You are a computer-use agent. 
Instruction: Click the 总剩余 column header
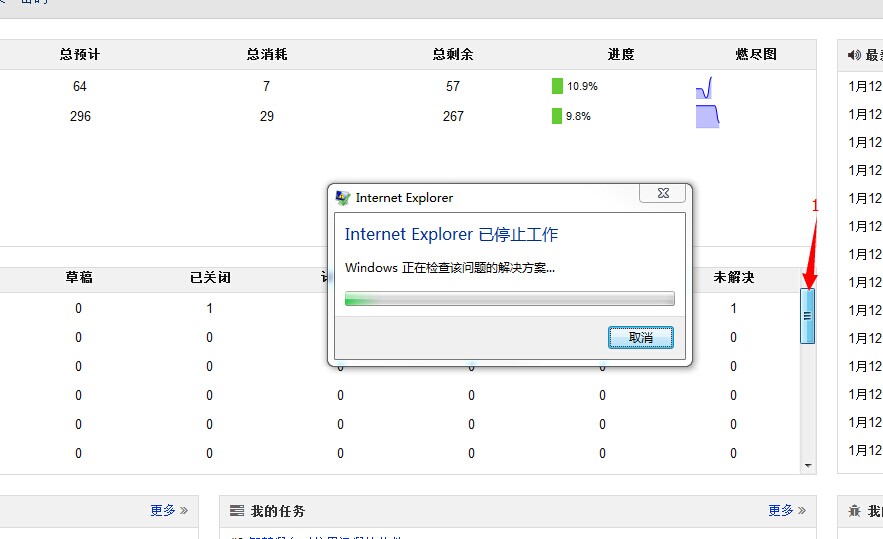tap(453, 55)
